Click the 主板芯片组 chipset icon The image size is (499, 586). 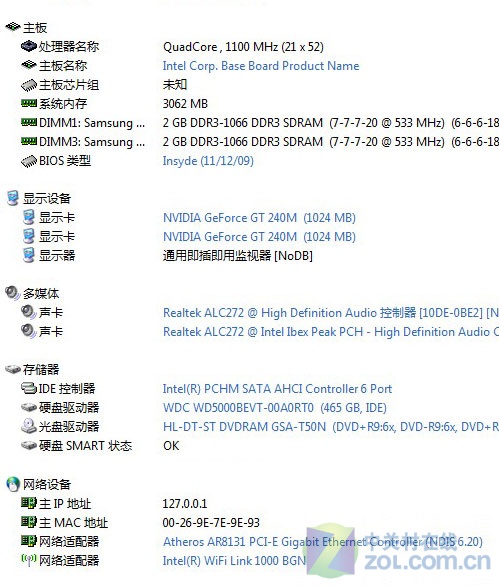28,85
